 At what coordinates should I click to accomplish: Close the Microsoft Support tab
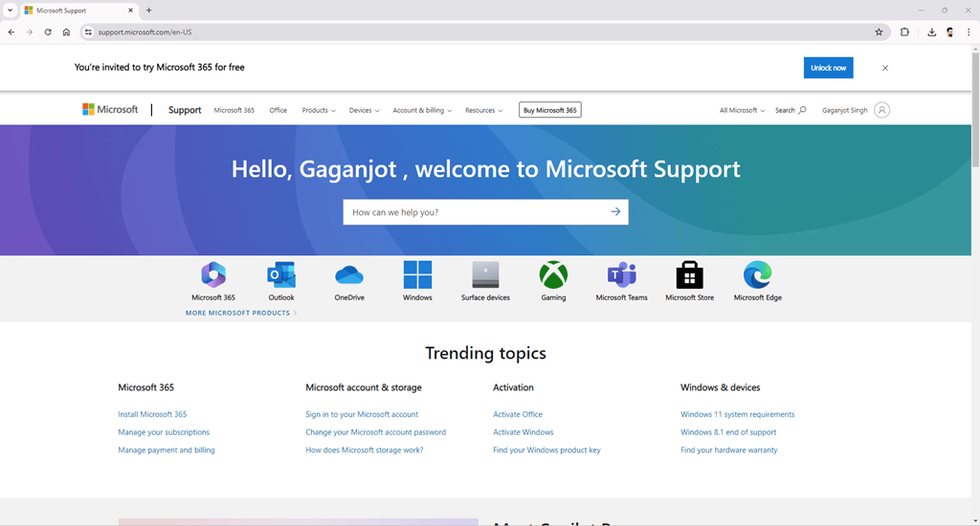(130, 10)
